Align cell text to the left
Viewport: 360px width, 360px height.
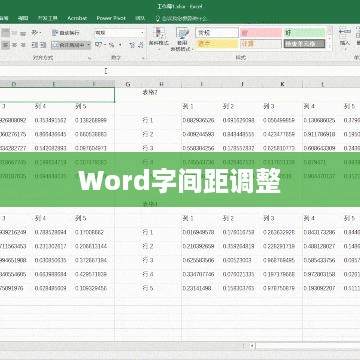(x=6, y=45)
